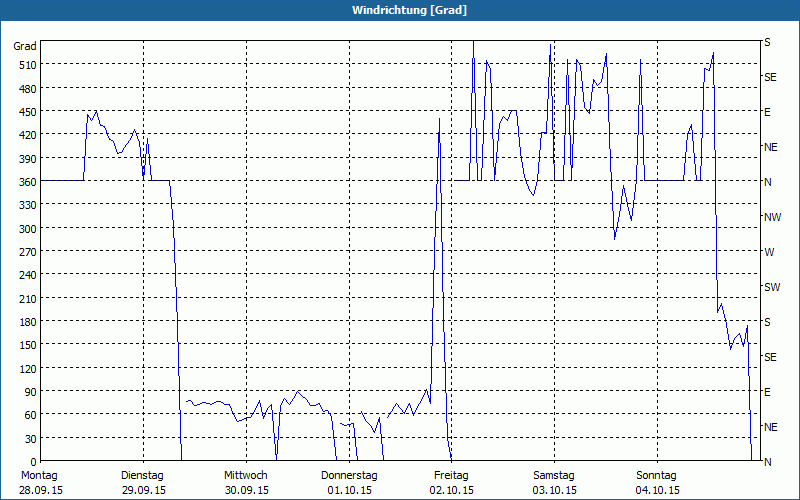This screenshot has width=800, height=500.
Task: Select the 0 y-axis value
Action: [x=34, y=462]
